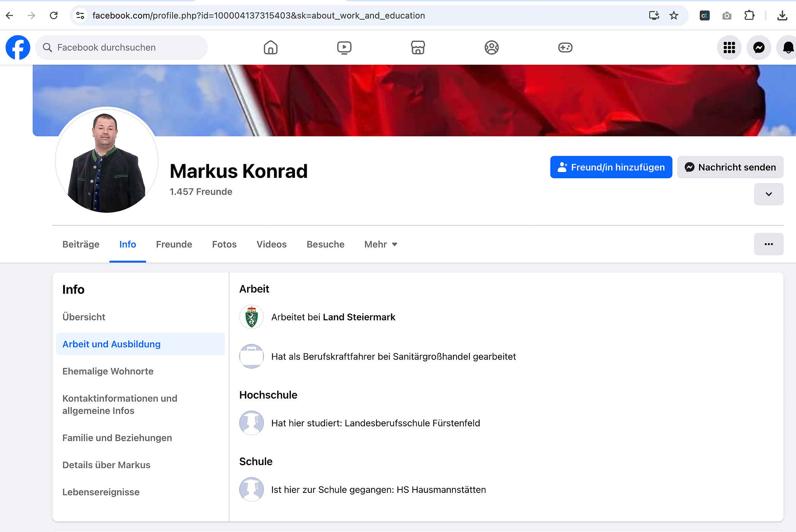Open the Marketplace icon
This screenshot has width=796, height=532.
[x=418, y=47]
